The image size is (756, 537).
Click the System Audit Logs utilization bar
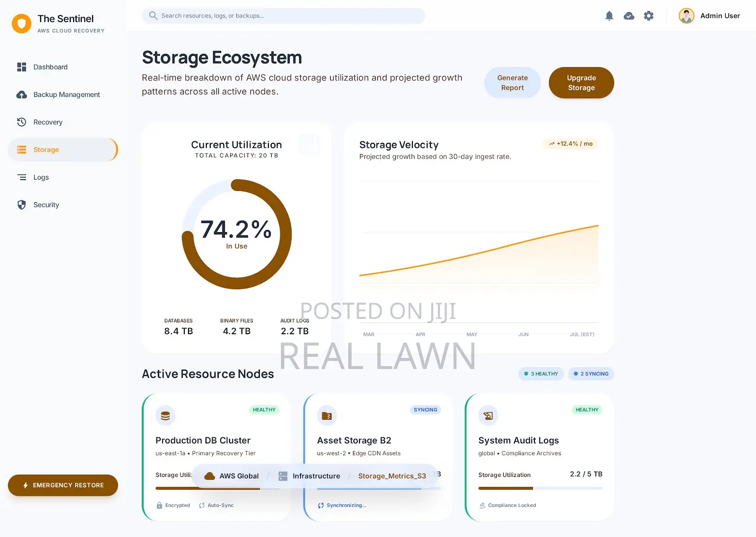[x=540, y=488]
